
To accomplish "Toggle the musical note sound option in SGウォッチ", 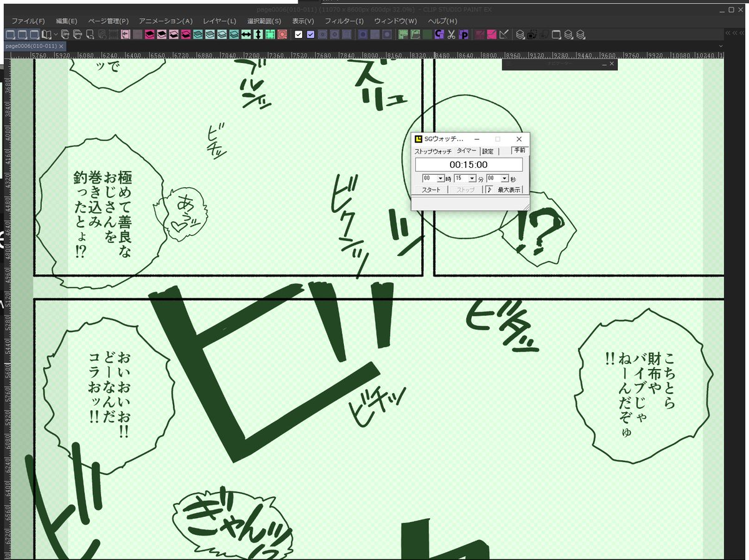I will click(x=489, y=189).
